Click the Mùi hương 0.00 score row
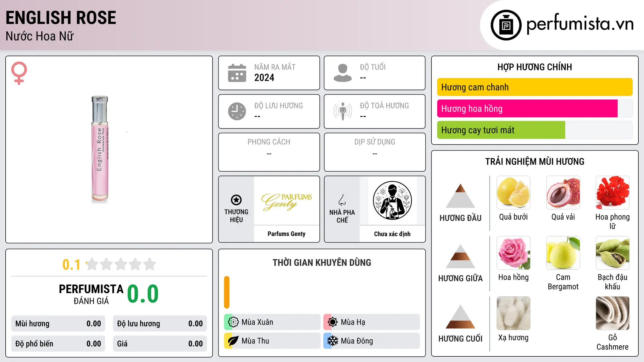Viewport: 644px width, 362px height. click(x=58, y=324)
